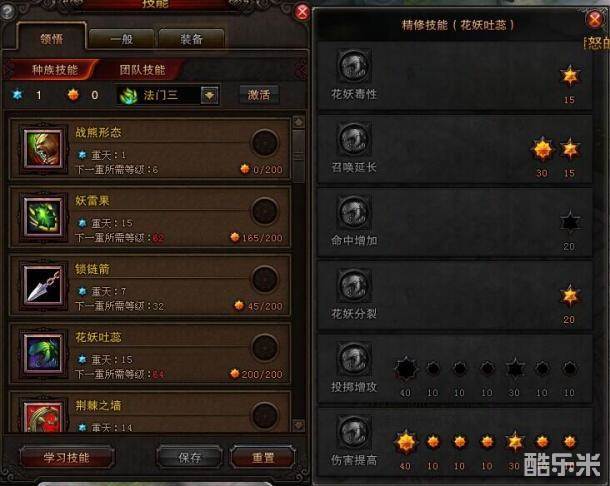Click the help question mark icon

click(7, 11)
